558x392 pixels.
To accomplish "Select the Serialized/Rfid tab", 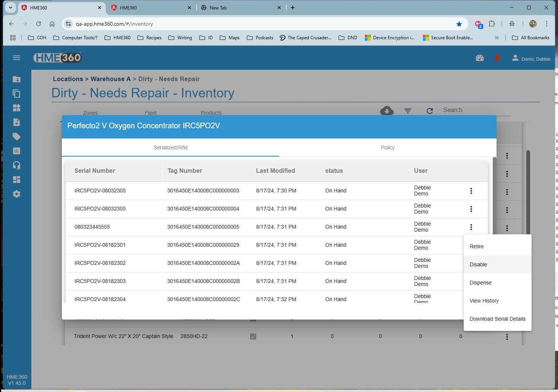I will coord(171,148).
